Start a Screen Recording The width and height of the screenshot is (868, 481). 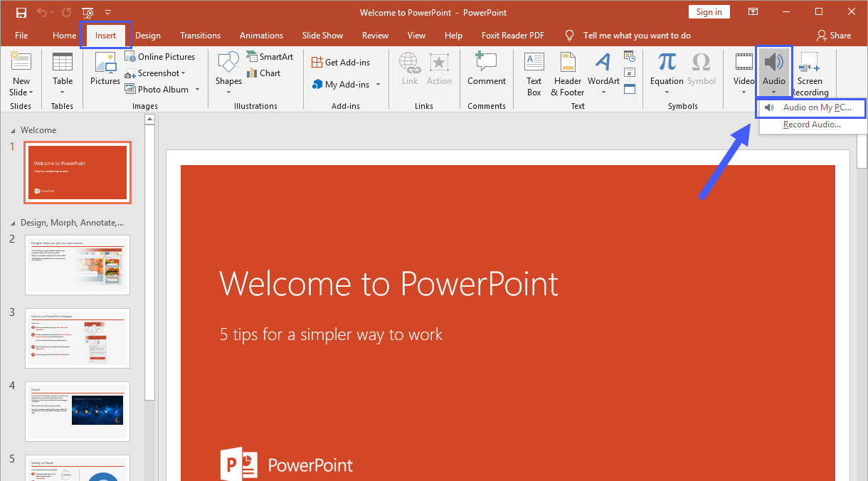(810, 74)
